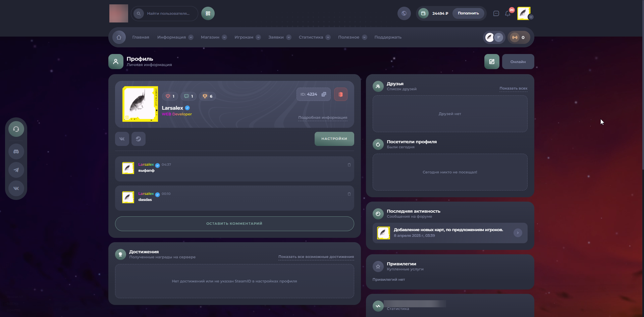Open the Поддержать menu item
This screenshot has width=644, height=317.
(388, 37)
